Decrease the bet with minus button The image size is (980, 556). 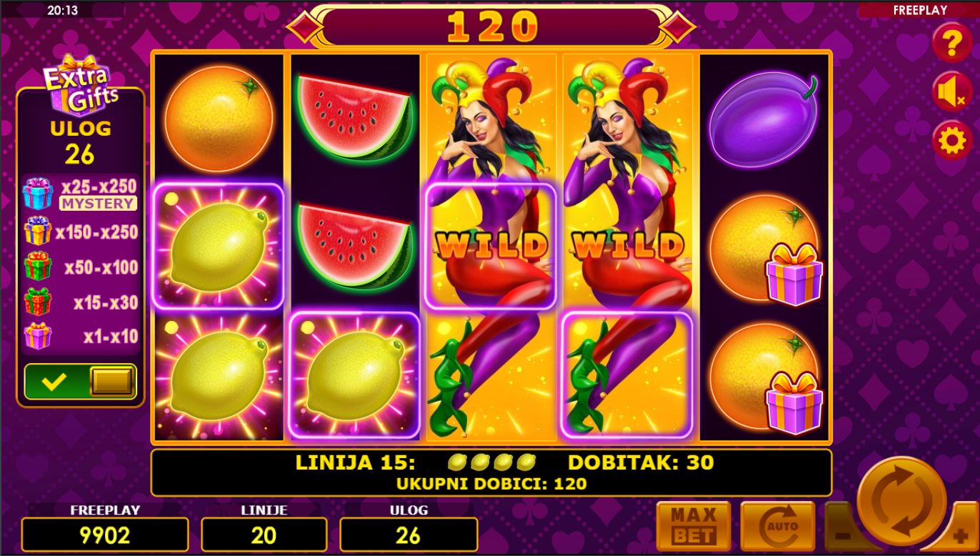[841, 527]
